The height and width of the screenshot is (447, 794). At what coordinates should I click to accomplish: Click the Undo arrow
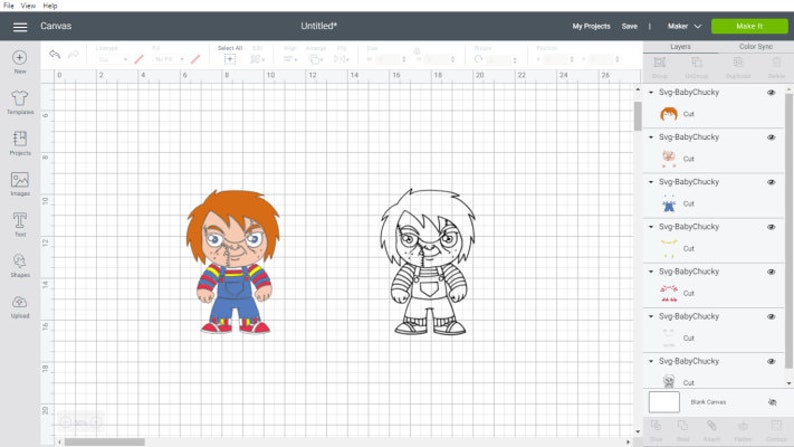tap(55, 54)
